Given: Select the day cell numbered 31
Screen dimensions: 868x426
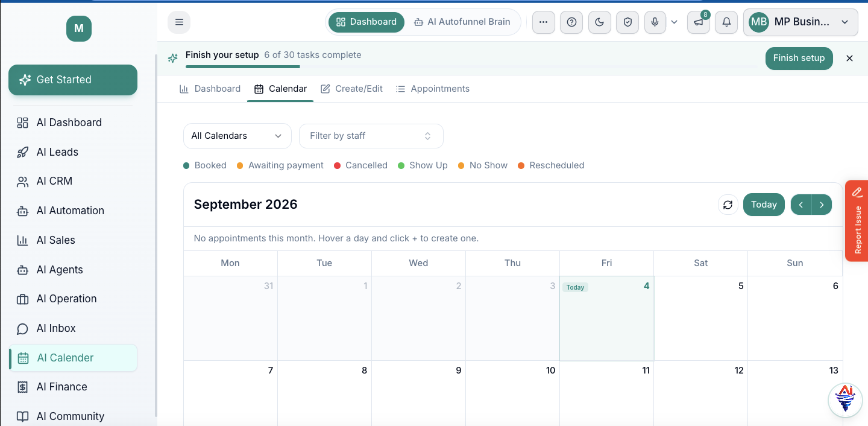Looking at the screenshot, I should coord(230,319).
